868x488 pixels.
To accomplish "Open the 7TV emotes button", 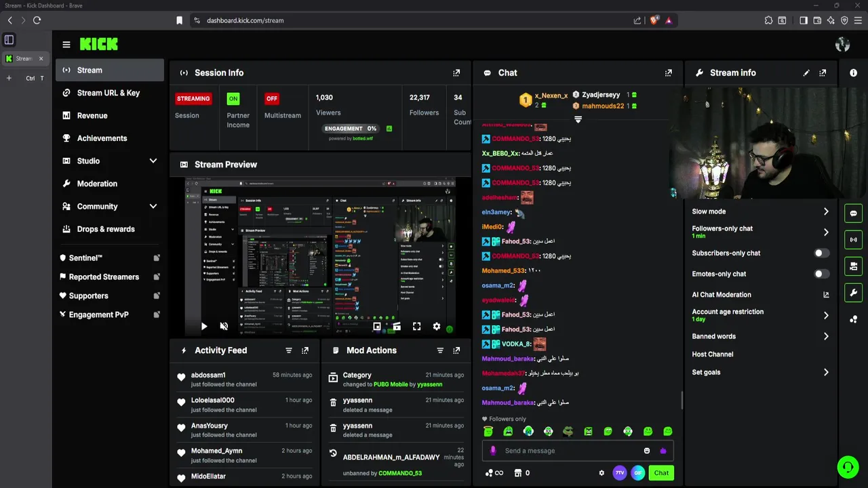I will pos(620,473).
